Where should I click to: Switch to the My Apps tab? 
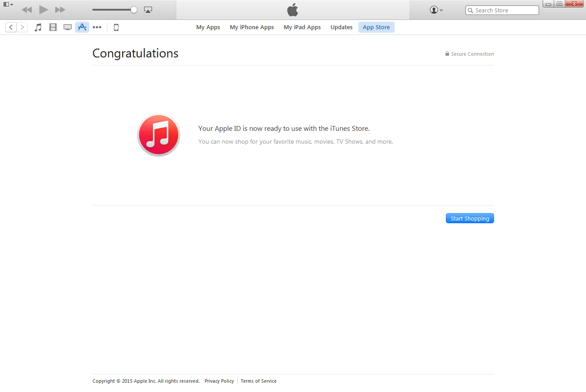(208, 27)
